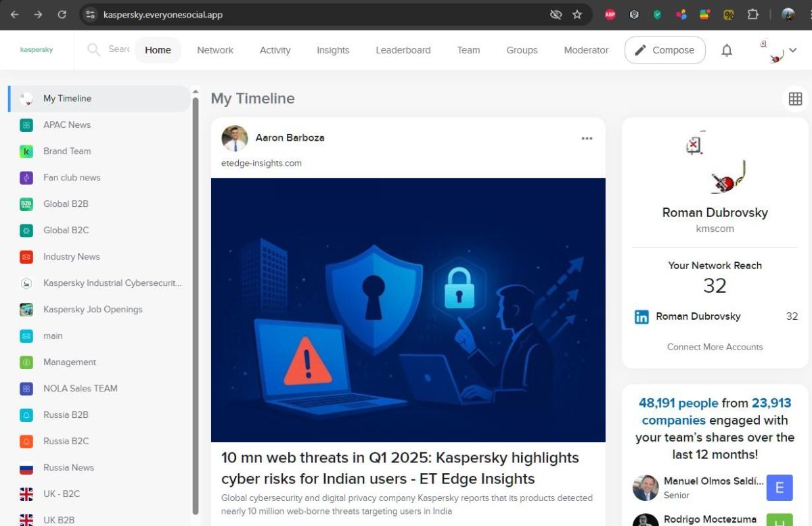Image resolution: width=812 pixels, height=526 pixels.
Task: Open the Groups tab
Action: point(522,50)
